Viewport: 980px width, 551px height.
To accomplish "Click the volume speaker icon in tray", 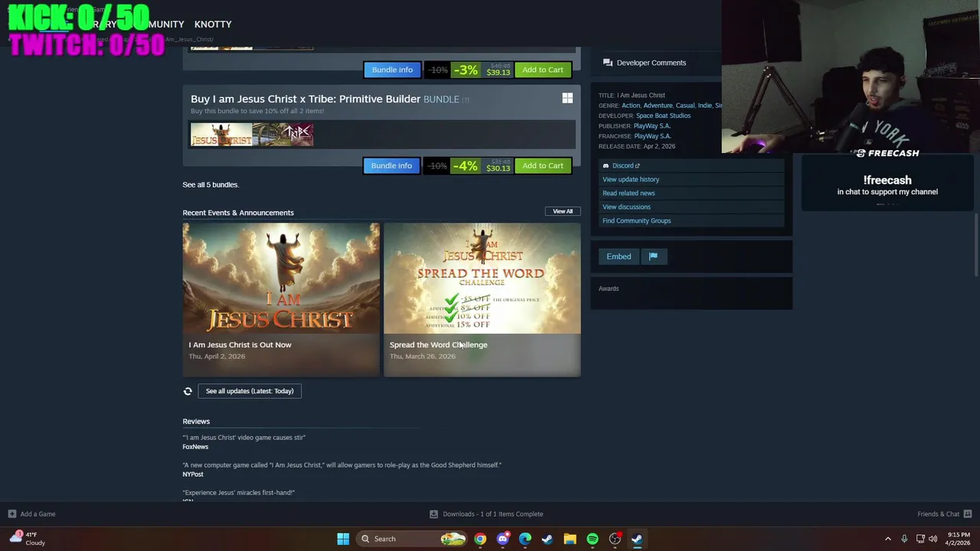I will click(933, 539).
